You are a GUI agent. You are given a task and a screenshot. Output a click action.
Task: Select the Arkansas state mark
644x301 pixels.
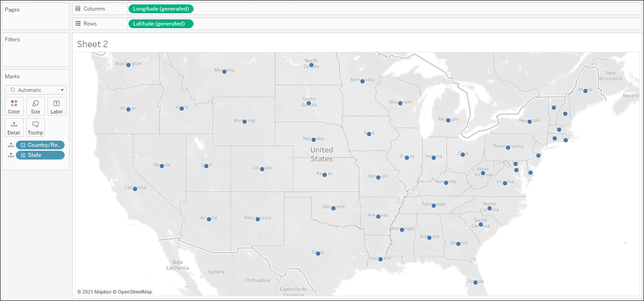378,217
